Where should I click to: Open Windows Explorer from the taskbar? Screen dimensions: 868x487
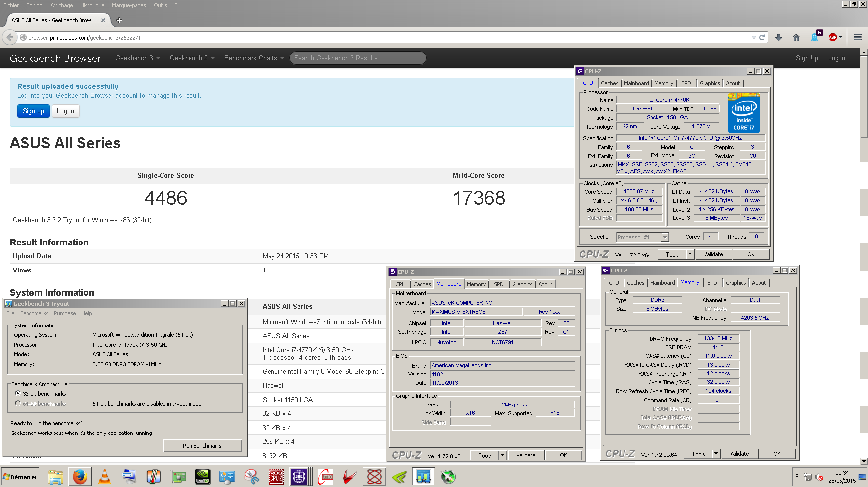(55, 477)
